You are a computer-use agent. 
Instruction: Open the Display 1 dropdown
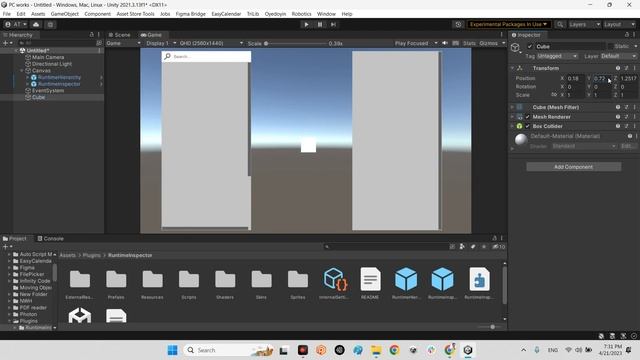[161, 43]
